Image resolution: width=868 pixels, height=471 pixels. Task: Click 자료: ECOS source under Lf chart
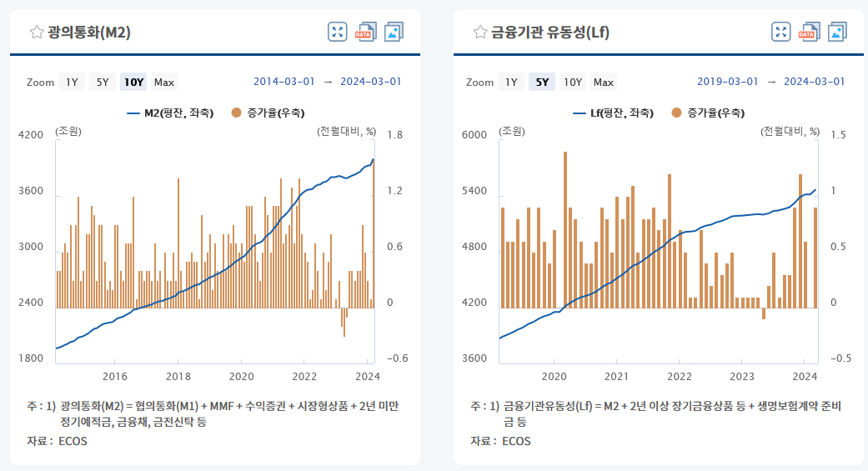pos(500,441)
